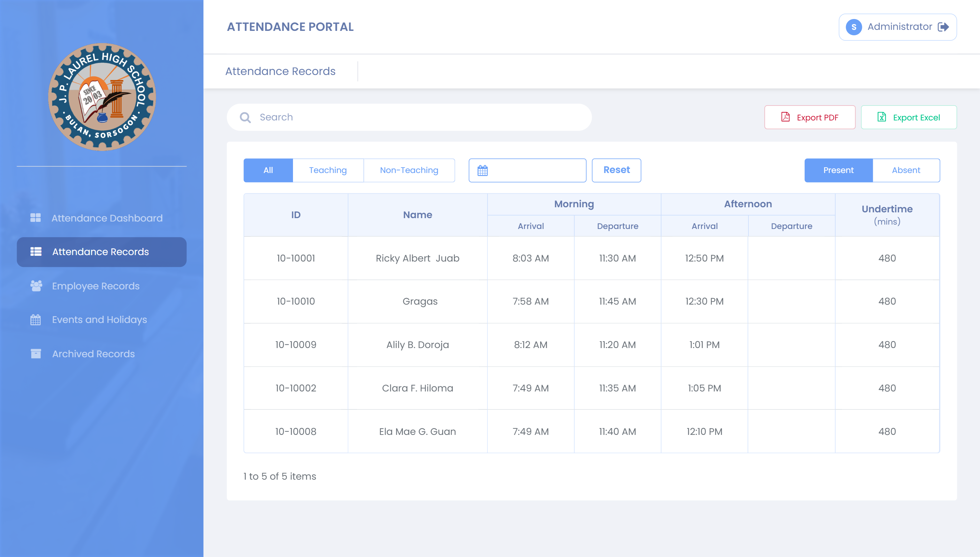Focus the Search input field
Image resolution: width=980 pixels, height=557 pixels.
point(420,117)
